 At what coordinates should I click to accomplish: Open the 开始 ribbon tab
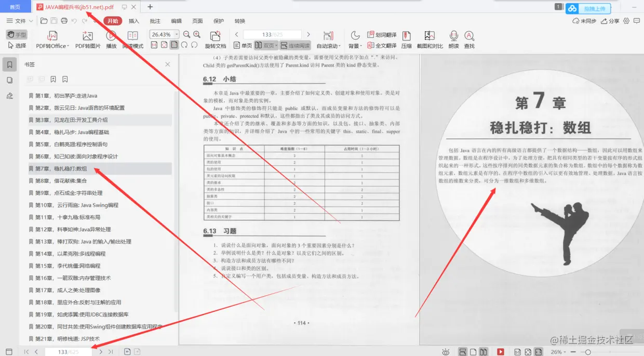click(113, 21)
